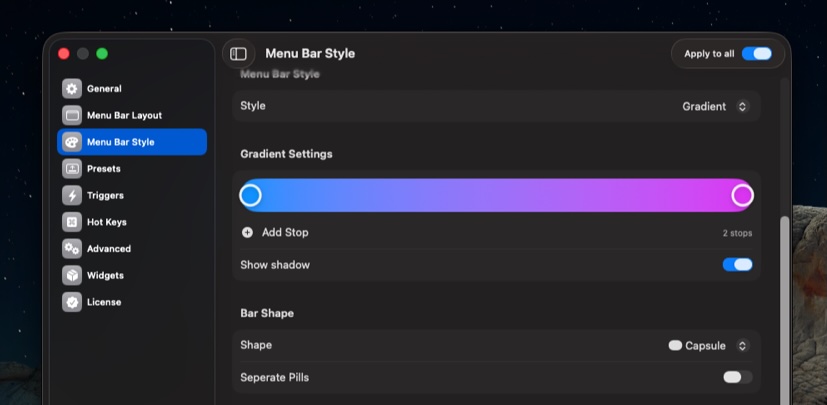Open the Hot Keys section
827x405 pixels.
click(x=132, y=222)
